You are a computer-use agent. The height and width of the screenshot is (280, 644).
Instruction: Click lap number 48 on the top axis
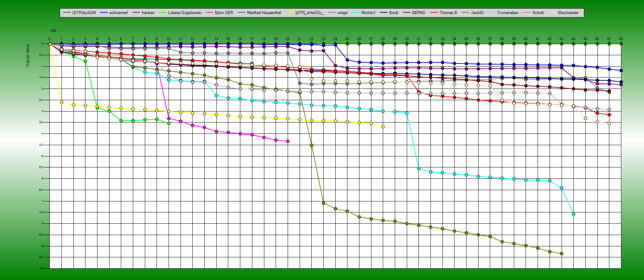pos(621,39)
